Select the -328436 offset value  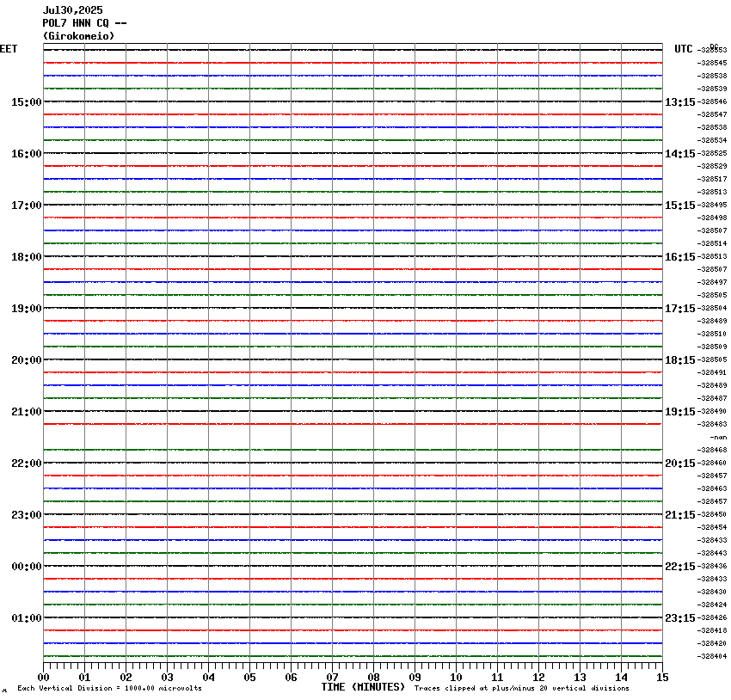click(x=712, y=566)
